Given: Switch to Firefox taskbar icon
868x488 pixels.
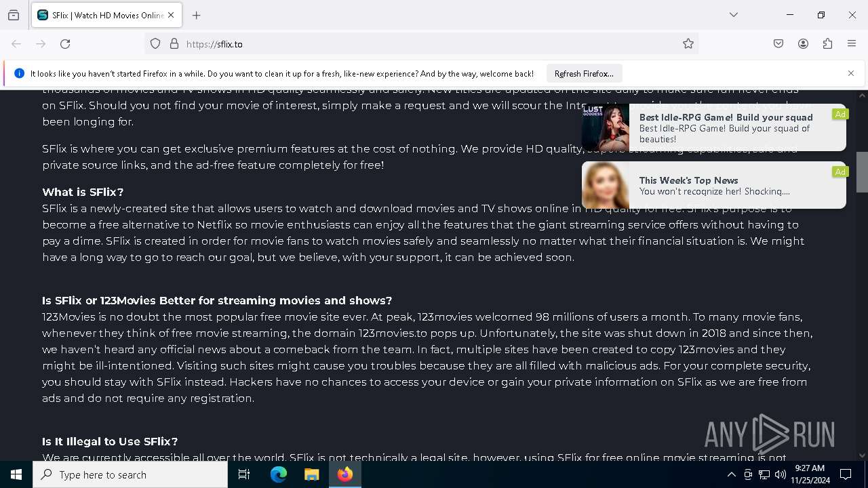Looking at the screenshot, I should pos(345,474).
